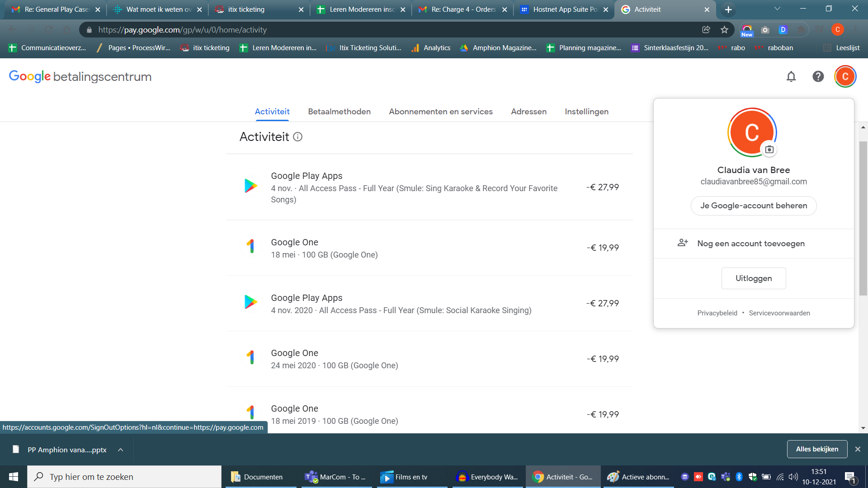
Task: Open the Adressen tab
Action: (528, 112)
